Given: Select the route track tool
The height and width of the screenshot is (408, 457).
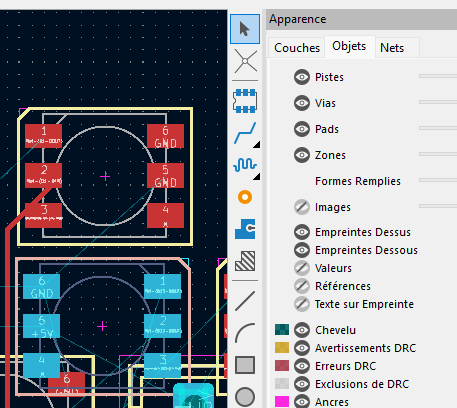Looking at the screenshot, I should point(245,133).
